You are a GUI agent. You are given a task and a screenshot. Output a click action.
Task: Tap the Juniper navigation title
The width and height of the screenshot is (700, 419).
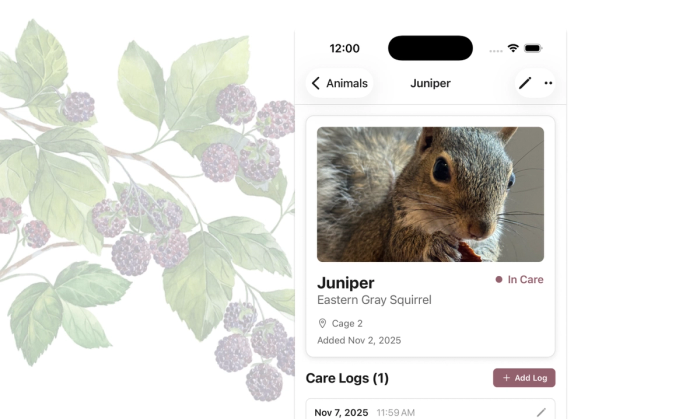point(430,83)
